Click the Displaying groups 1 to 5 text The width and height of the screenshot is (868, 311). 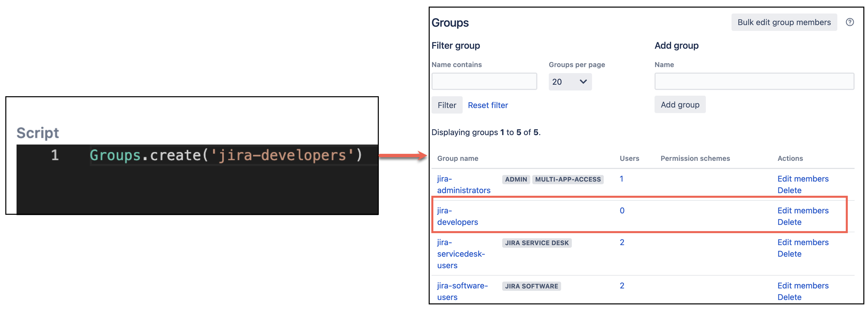[486, 132]
